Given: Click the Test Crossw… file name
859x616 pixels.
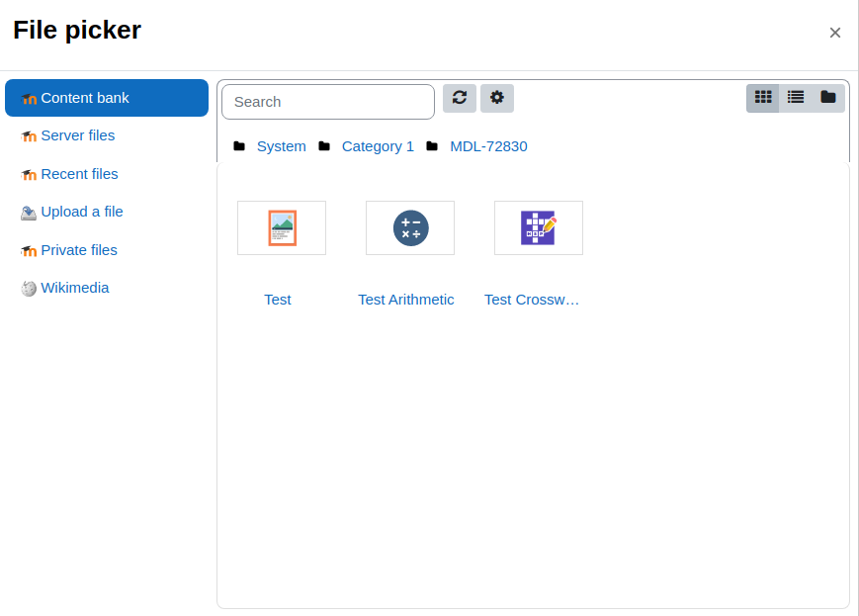Looking at the screenshot, I should 532,300.
